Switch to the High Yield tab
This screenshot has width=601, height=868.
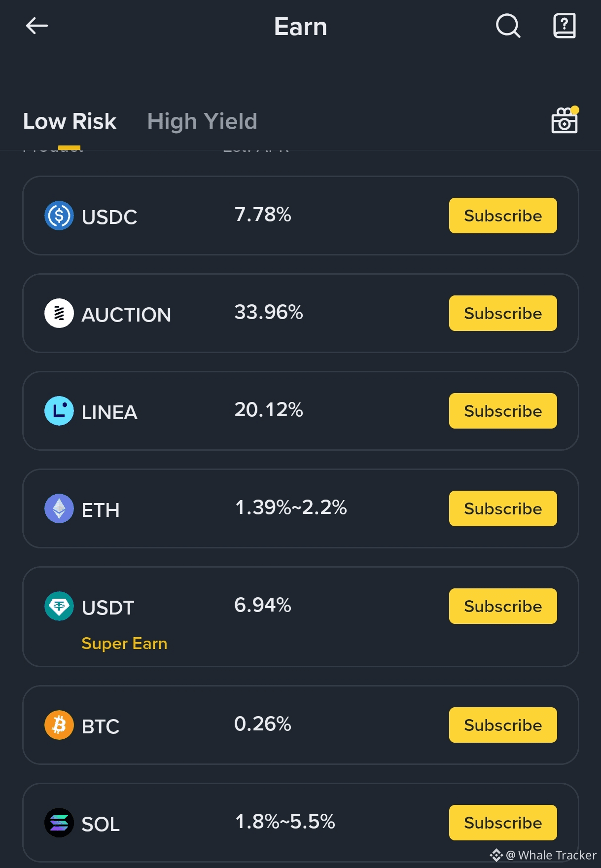click(x=202, y=121)
